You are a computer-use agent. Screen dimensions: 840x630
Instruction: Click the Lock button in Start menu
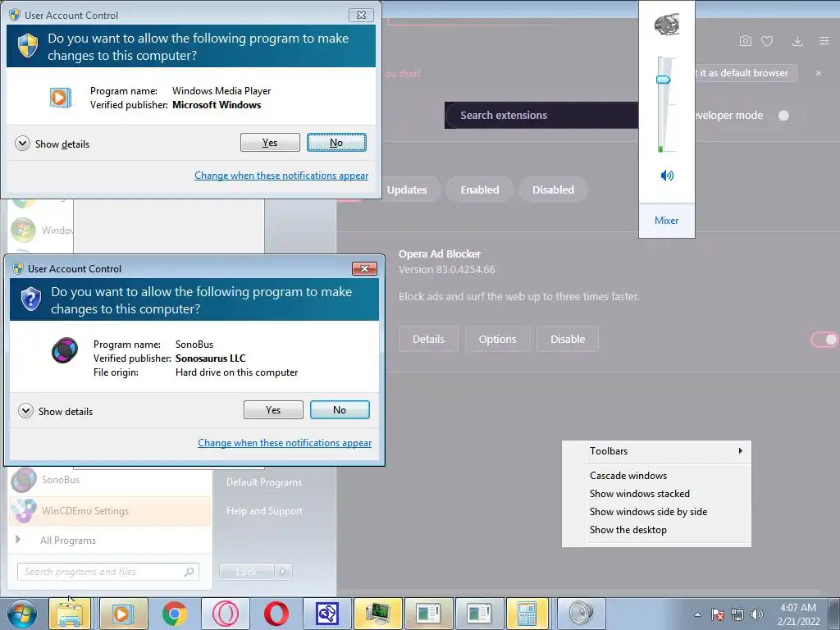pyautogui.click(x=246, y=572)
